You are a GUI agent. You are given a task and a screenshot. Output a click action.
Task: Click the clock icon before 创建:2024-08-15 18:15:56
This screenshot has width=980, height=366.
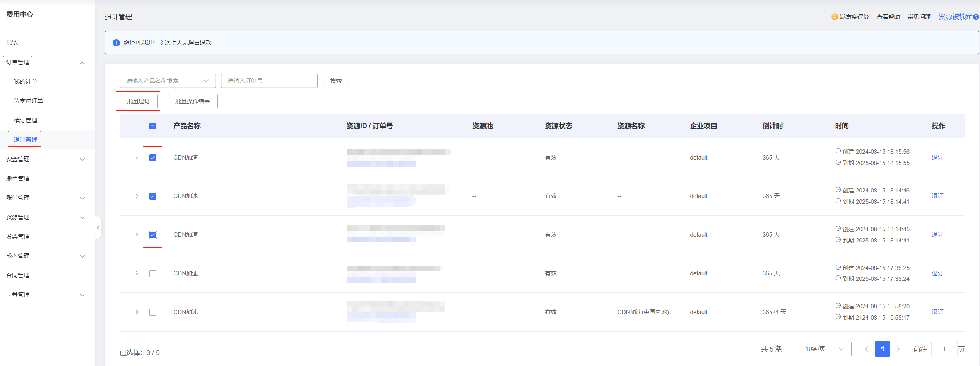point(838,151)
